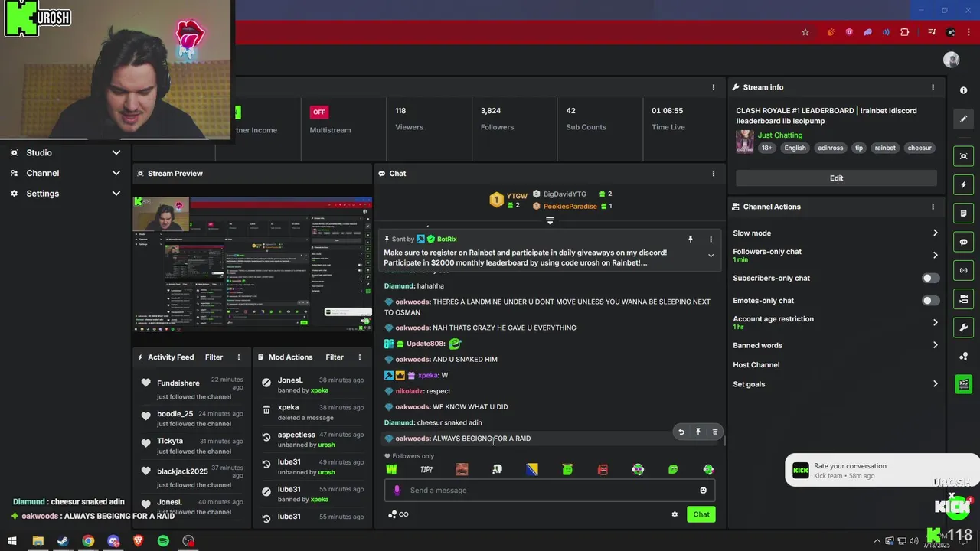Click the reply arrow on oakwoods' message
980x551 pixels.
pos(681,432)
